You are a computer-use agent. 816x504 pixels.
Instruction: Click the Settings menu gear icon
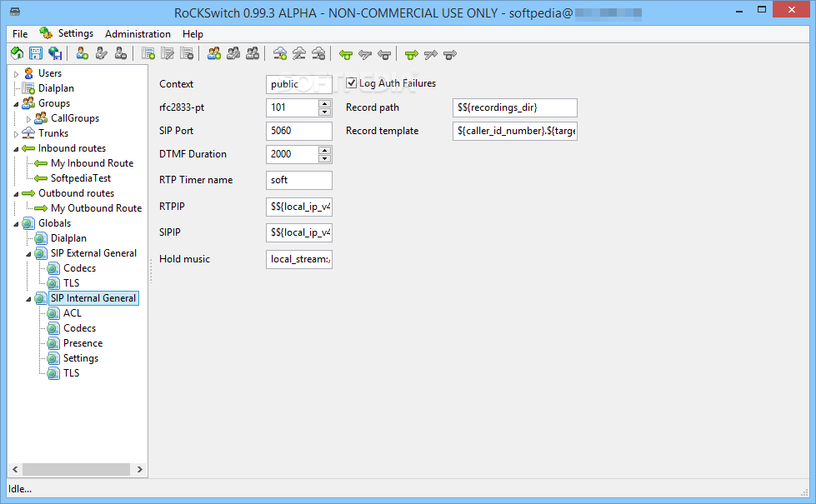point(46,32)
